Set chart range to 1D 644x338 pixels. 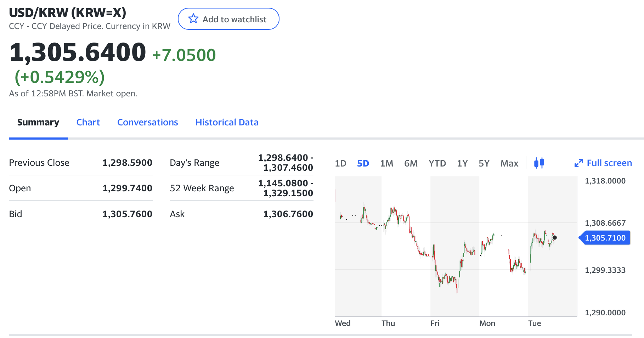pos(341,163)
